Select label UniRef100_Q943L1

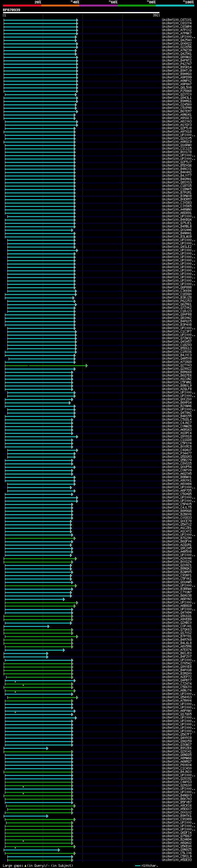click(x=177, y=98)
